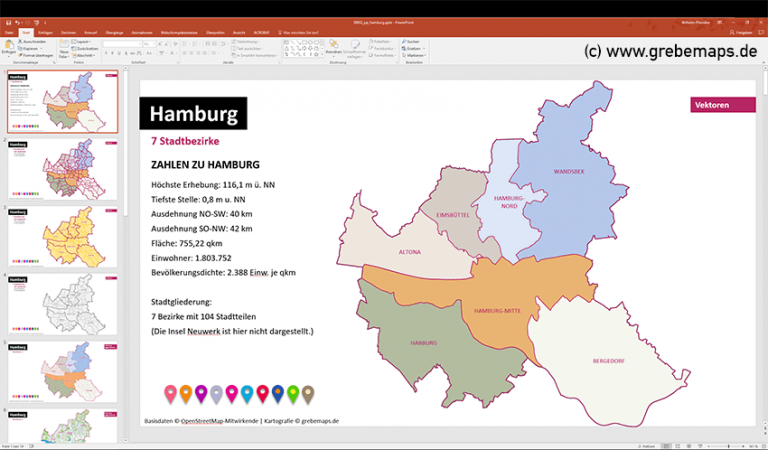Click the comments icon beside Freigeben

pos(761,32)
